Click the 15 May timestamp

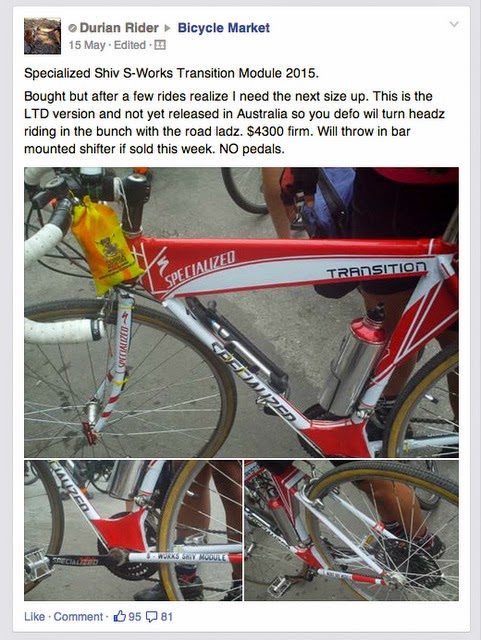click(87, 45)
